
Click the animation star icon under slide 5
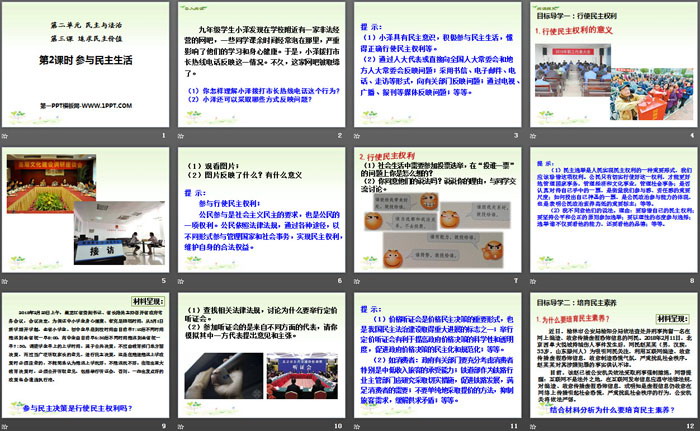pos(5,281)
